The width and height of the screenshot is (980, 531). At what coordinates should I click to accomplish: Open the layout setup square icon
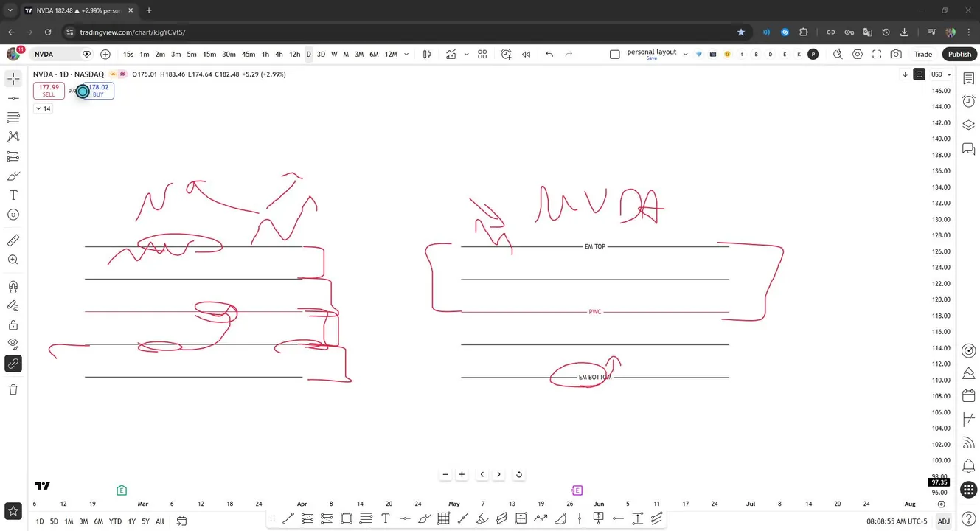[x=615, y=55]
